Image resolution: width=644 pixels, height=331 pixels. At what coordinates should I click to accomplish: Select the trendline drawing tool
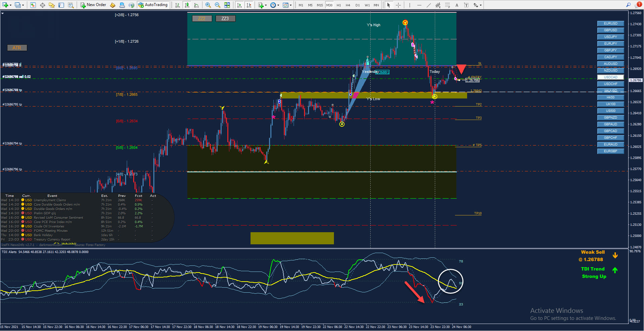point(428,5)
